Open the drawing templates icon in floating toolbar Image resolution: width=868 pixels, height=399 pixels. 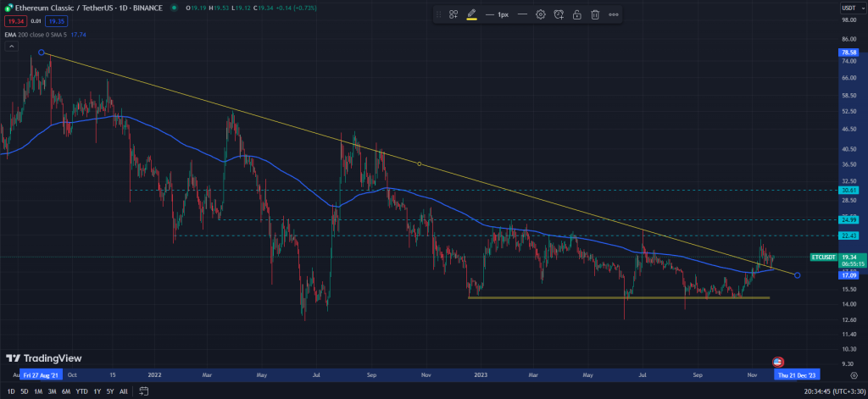pos(453,14)
